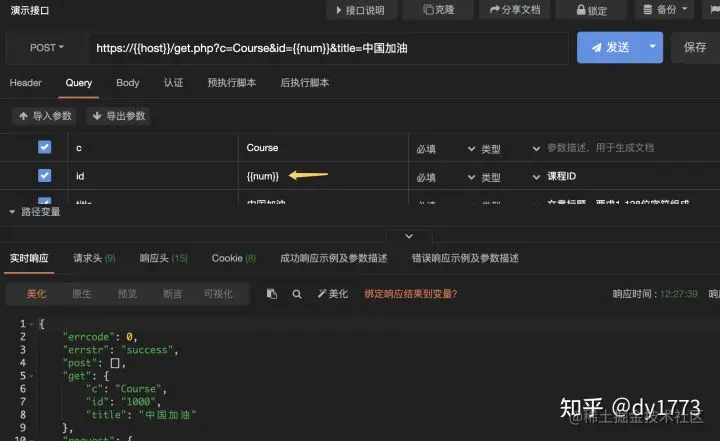Viewport: 720px width, 441px height.
Task: Open the 接口说明 interface description button
Action: [x=361, y=10]
